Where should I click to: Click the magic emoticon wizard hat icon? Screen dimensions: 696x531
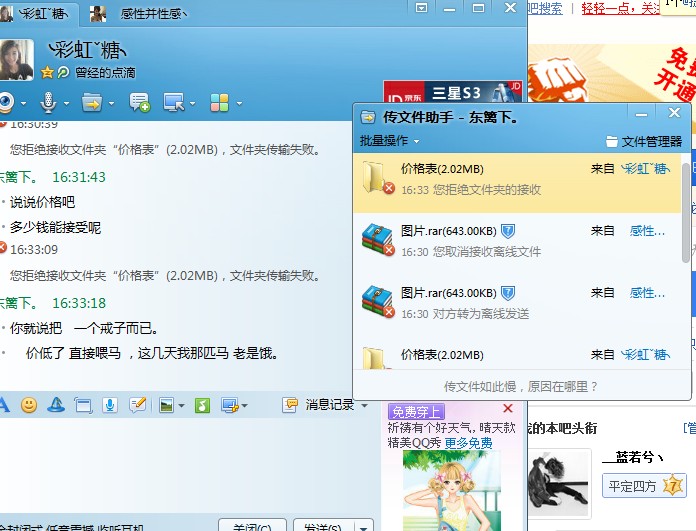click(x=56, y=405)
